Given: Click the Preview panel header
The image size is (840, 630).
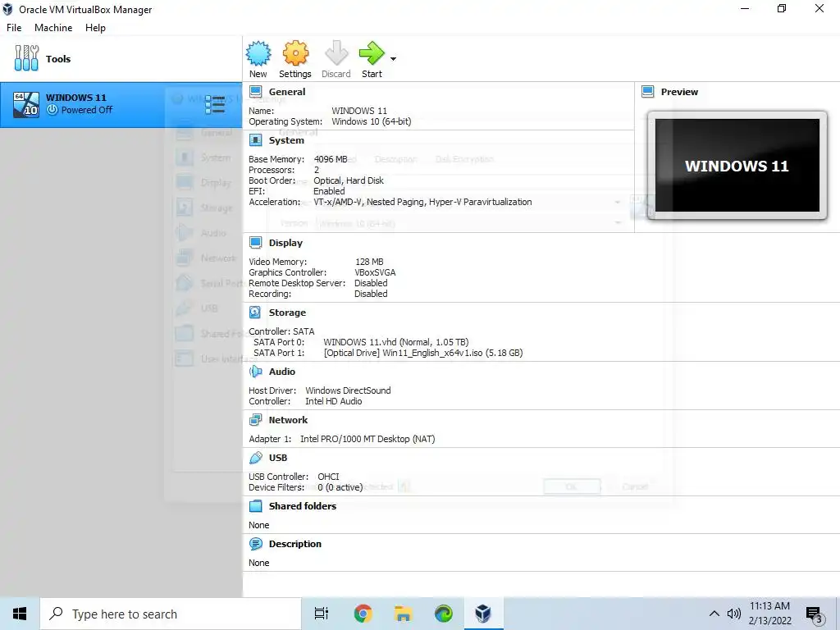Looking at the screenshot, I should point(679,92).
